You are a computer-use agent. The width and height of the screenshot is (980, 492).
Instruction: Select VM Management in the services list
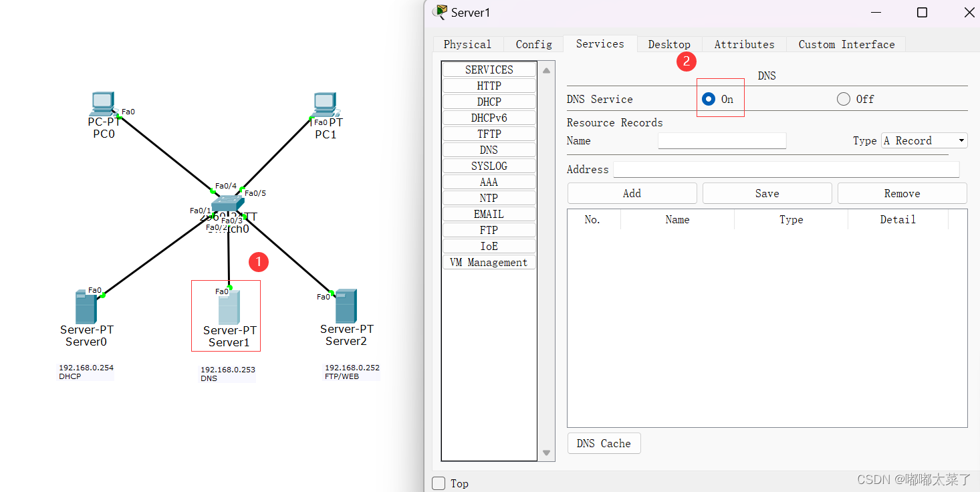pos(489,262)
